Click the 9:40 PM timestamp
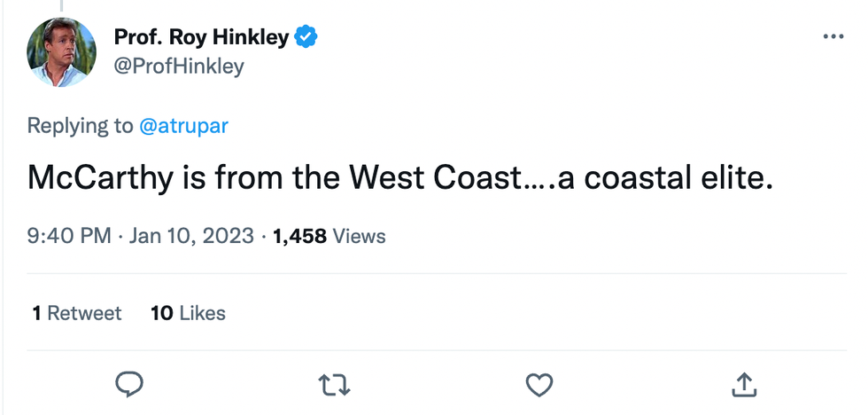The width and height of the screenshot is (868, 415). coord(69,236)
